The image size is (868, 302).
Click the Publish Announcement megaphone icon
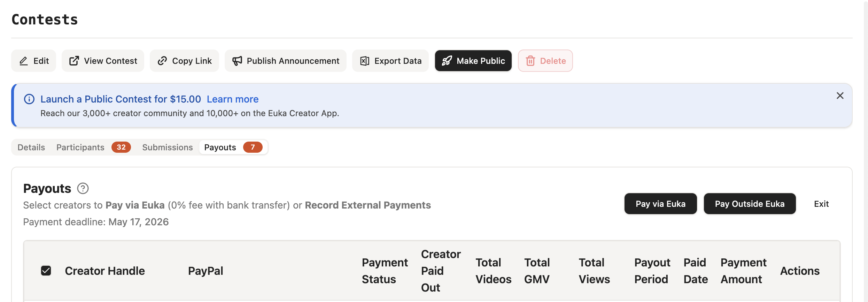coord(237,61)
